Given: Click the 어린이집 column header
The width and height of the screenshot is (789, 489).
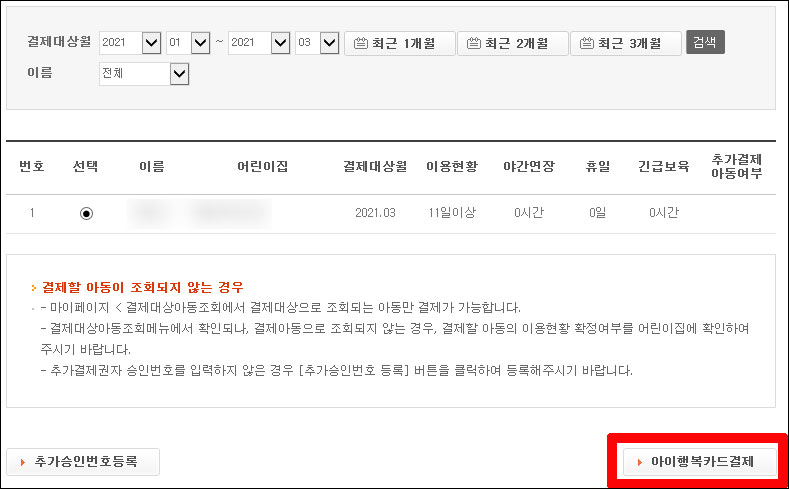Looking at the screenshot, I should 263,167.
